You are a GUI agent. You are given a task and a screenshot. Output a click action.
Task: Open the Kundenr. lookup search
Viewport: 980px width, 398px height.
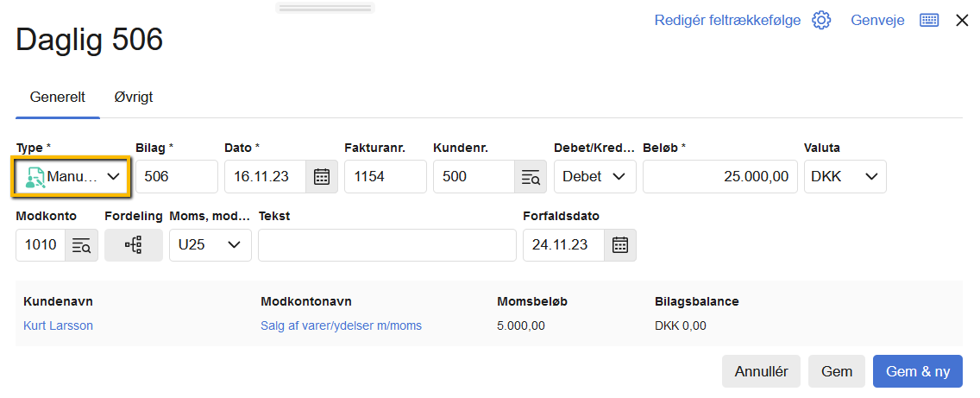pos(530,177)
